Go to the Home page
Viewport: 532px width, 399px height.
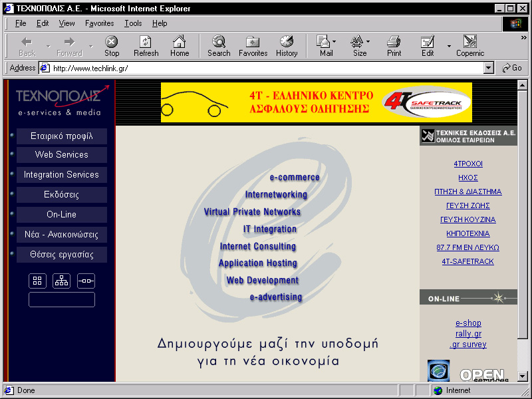180,46
